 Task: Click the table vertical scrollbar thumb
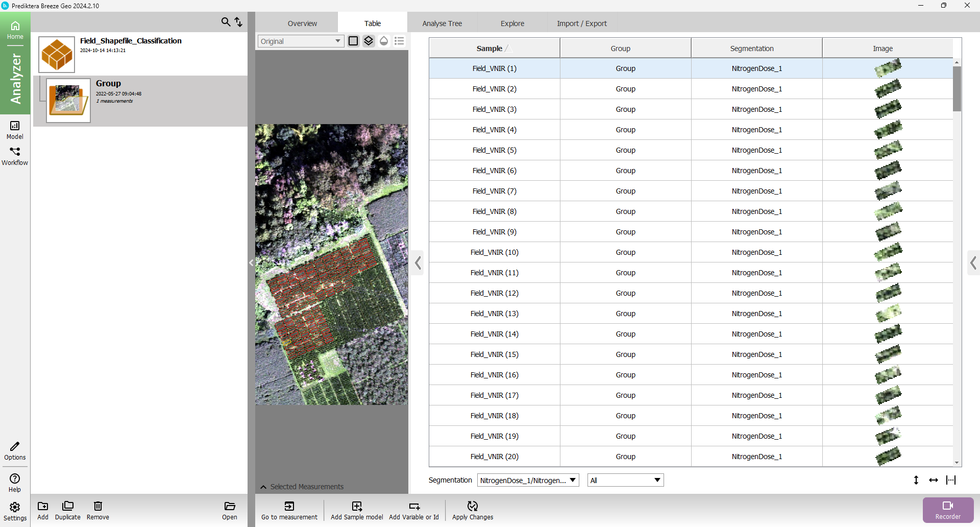957,88
